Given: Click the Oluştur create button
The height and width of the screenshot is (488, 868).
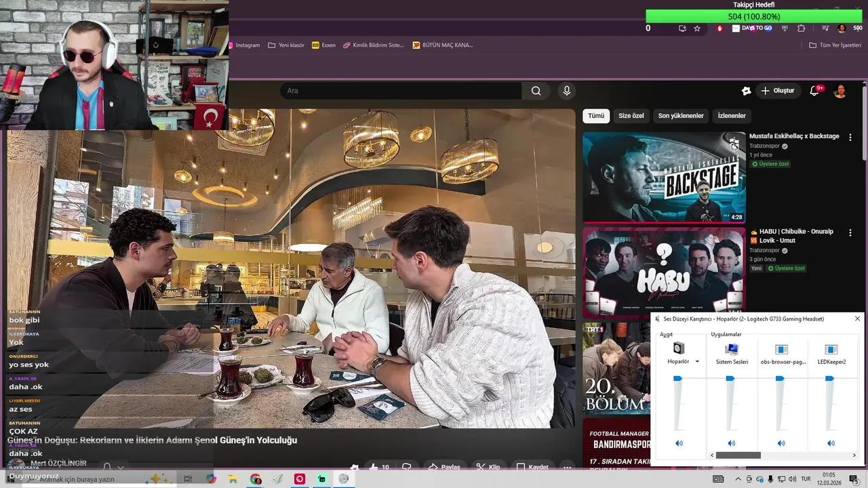Looking at the screenshot, I should coord(777,91).
